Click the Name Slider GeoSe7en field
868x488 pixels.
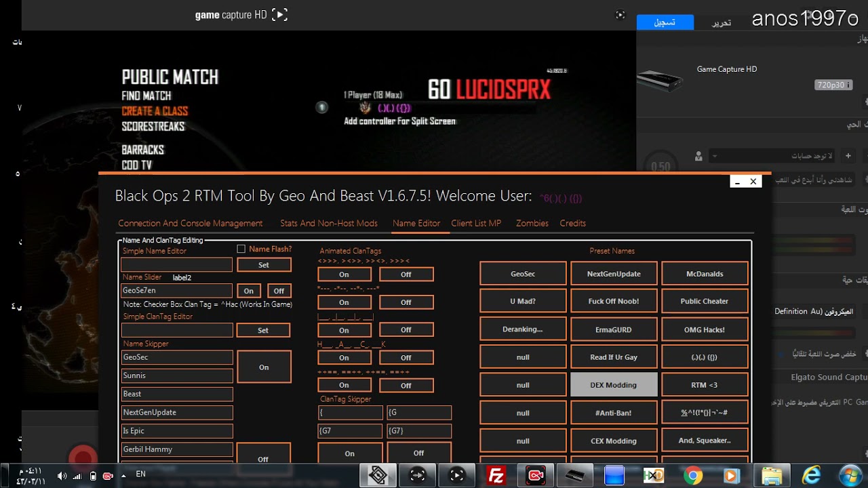point(177,290)
